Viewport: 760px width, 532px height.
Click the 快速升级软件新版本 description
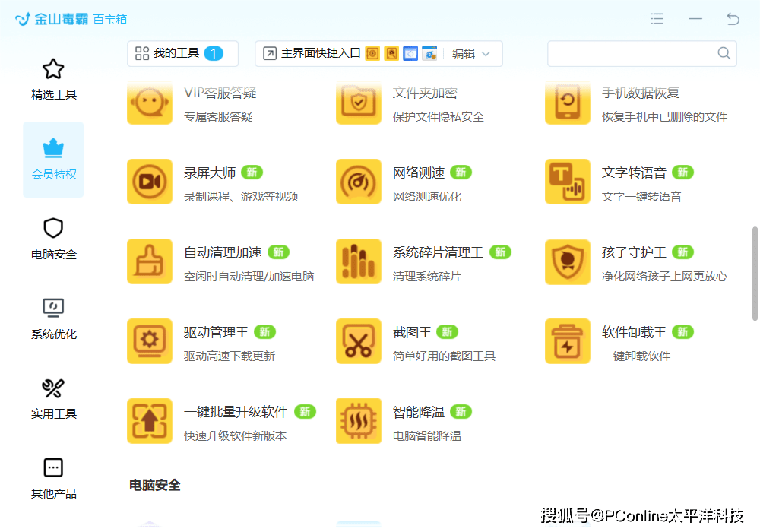pos(235,436)
